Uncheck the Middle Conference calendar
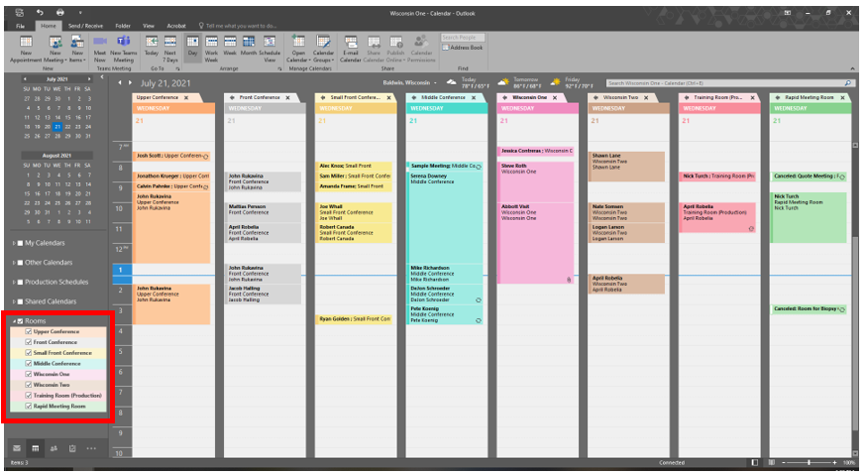Screen dimensions: 868x475 (28, 364)
